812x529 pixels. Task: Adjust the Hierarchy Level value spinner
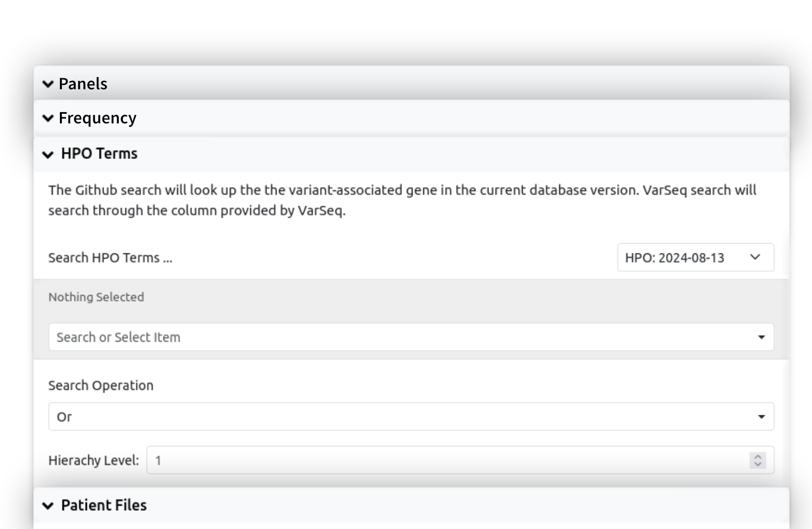[x=757, y=460]
